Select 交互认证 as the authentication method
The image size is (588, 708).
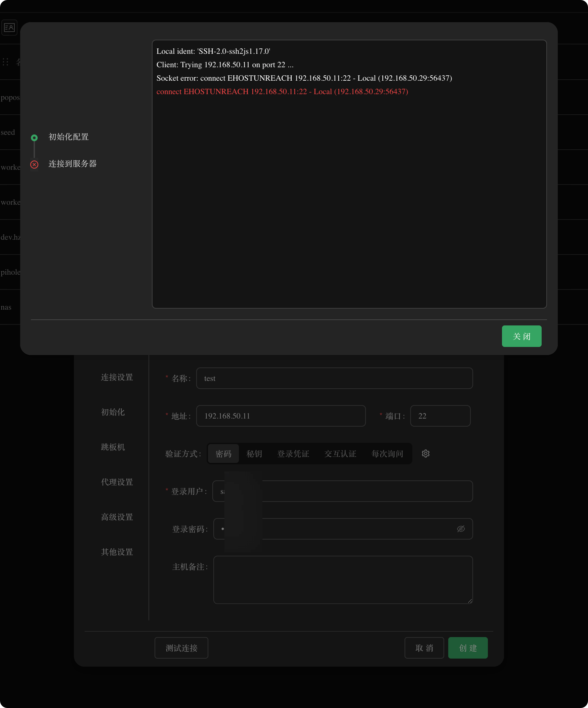[340, 454]
